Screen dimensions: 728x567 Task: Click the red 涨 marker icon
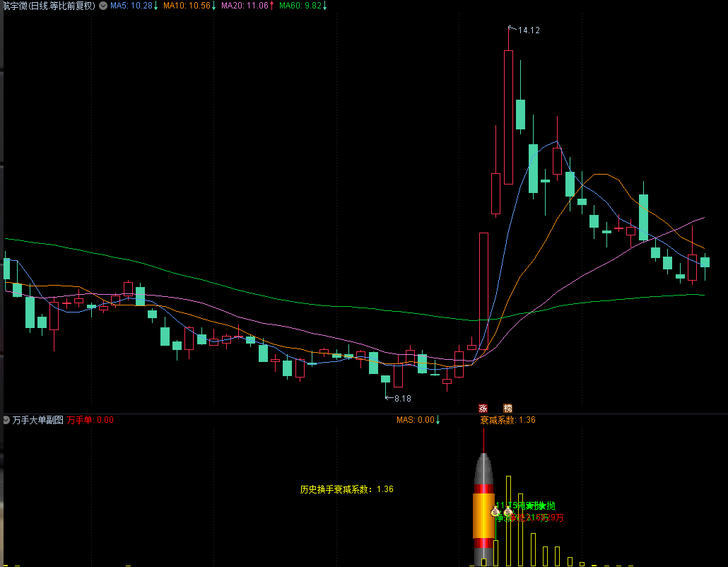pyautogui.click(x=483, y=408)
